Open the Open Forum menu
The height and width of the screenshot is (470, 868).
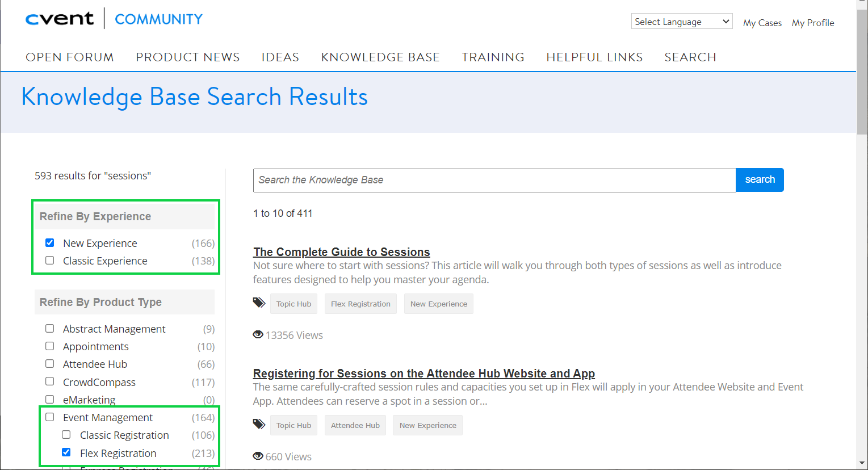coord(70,57)
